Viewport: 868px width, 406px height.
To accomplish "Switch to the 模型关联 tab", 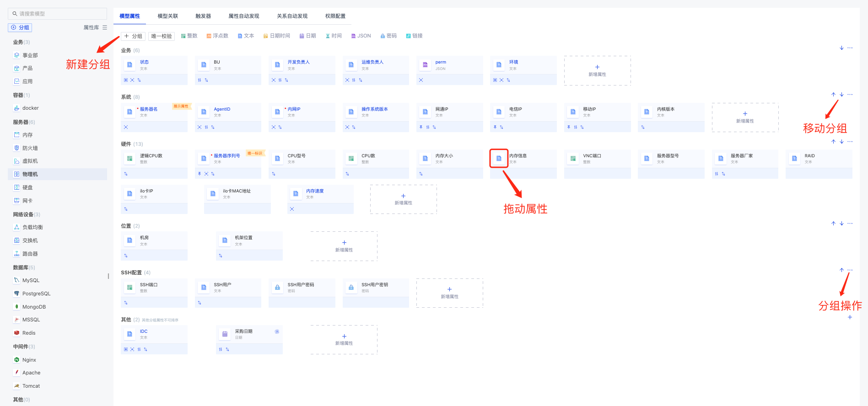I will point(168,16).
